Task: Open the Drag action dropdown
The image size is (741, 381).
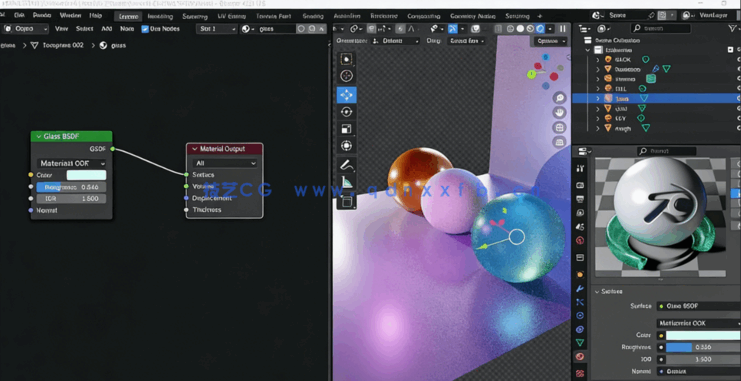Action: click(466, 41)
